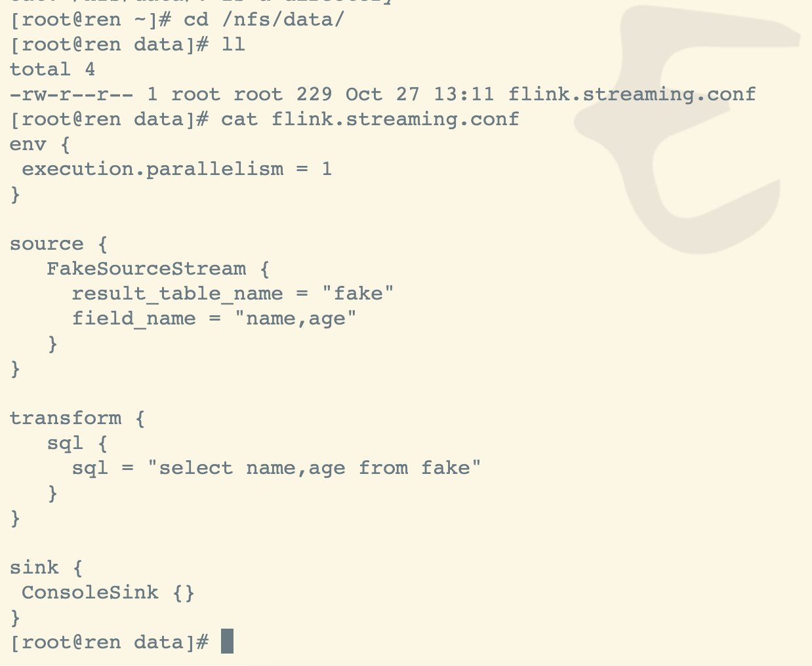Click the "name,age" string value
812x666 pixels.
[x=296, y=319]
